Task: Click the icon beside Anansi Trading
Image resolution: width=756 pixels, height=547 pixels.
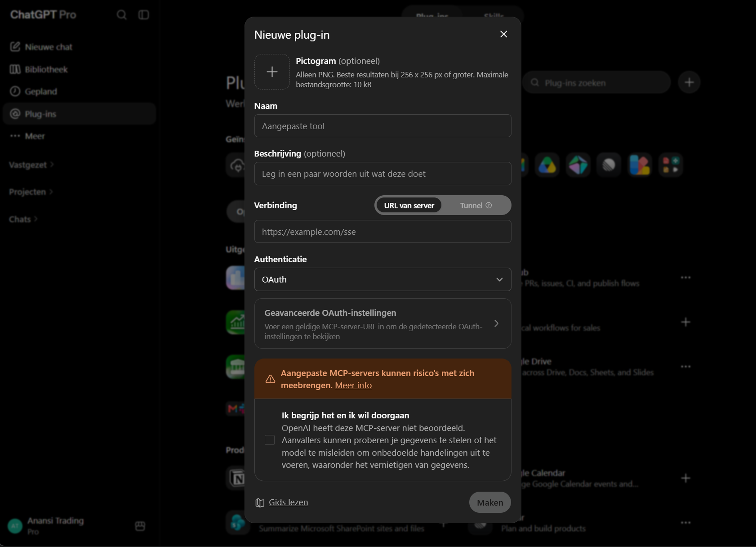Action: pos(140,526)
